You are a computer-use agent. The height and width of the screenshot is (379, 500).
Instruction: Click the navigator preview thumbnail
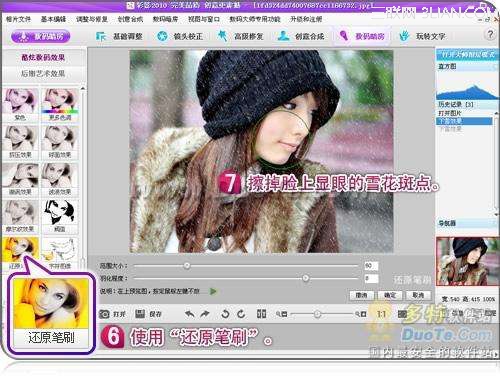468,261
